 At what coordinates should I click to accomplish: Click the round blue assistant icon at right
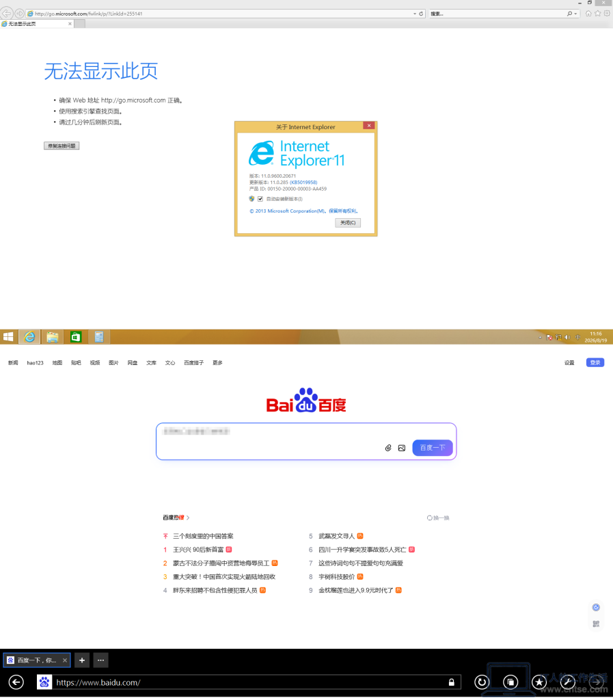pos(596,608)
